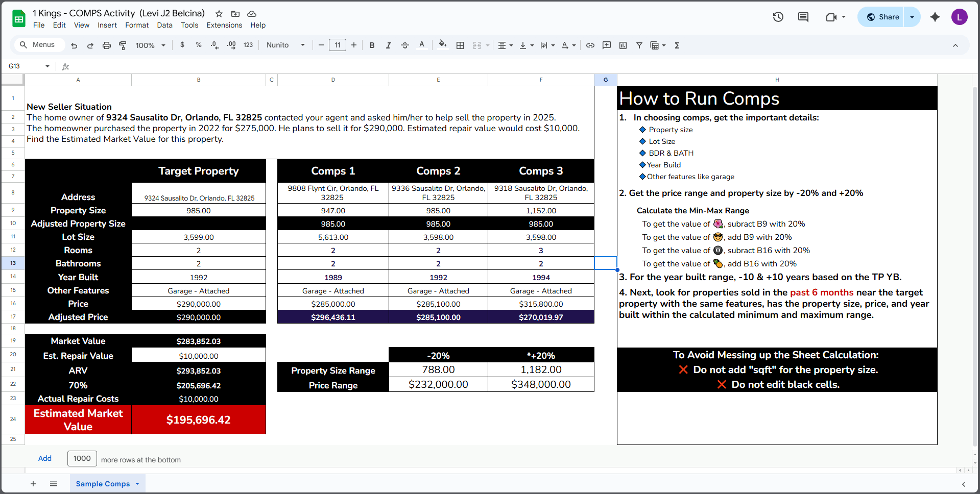Open the Data menu

tap(165, 25)
